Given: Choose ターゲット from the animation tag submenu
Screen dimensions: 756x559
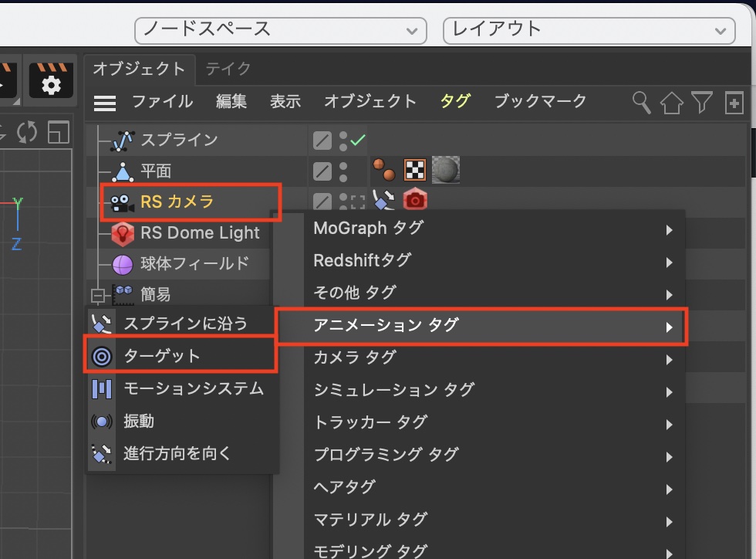Looking at the screenshot, I should (161, 356).
